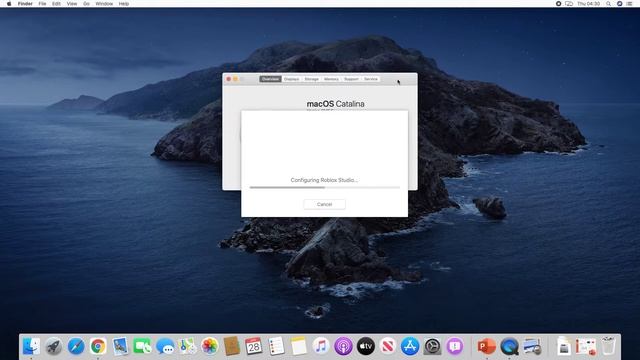The image size is (640, 360).
Task: Open Notification Center in the menu bar
Action: pos(630,4)
